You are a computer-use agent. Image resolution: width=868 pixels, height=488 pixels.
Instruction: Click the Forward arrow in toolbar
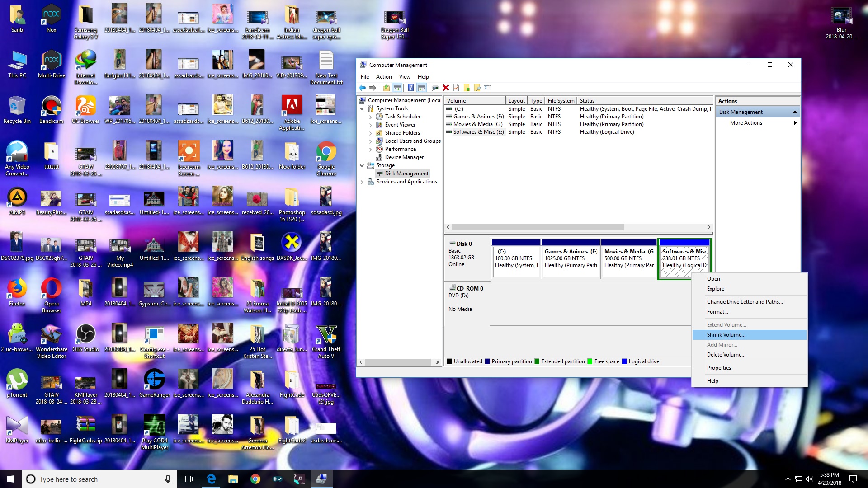[x=373, y=88]
